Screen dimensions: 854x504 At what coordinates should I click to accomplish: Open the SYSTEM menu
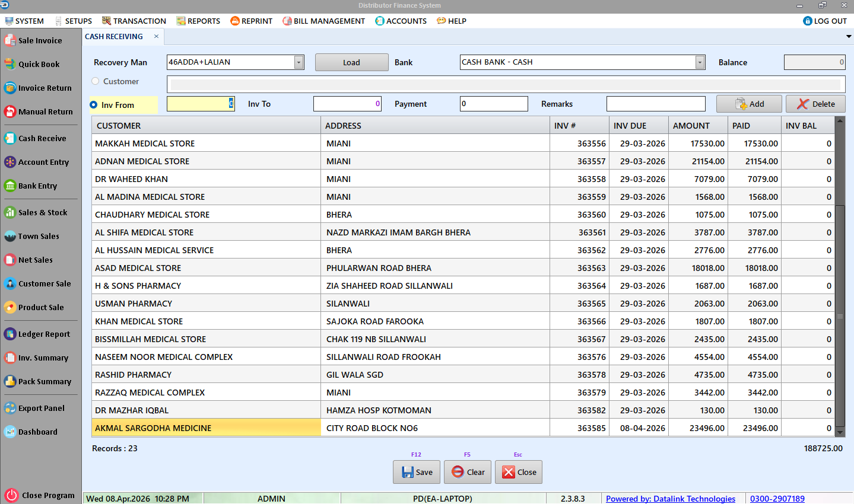24,21
